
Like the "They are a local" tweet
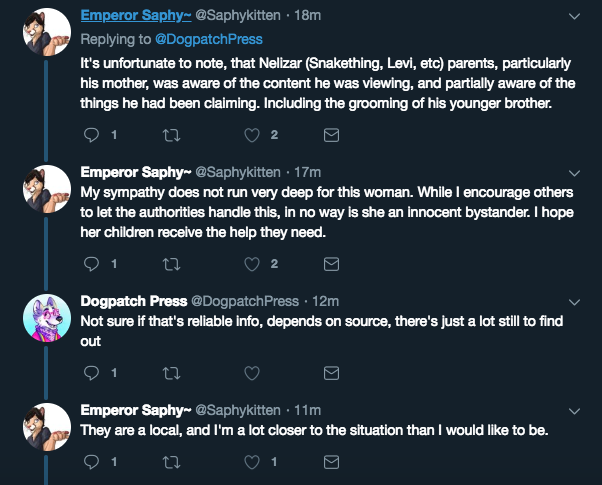click(252, 462)
